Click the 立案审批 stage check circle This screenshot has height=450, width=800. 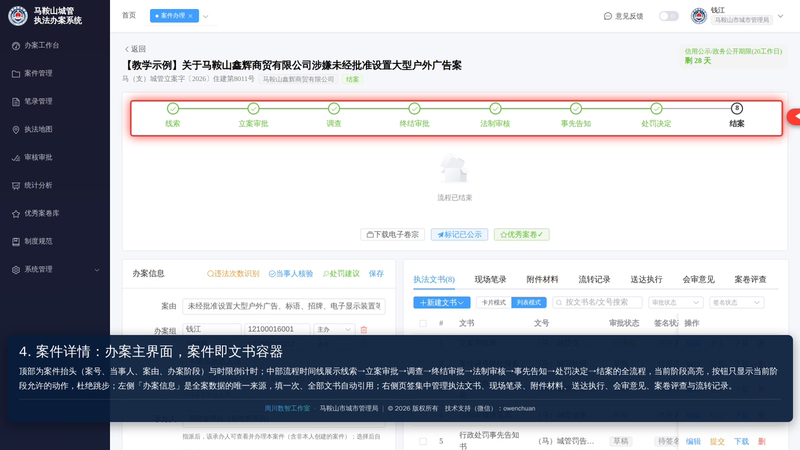tap(254, 108)
